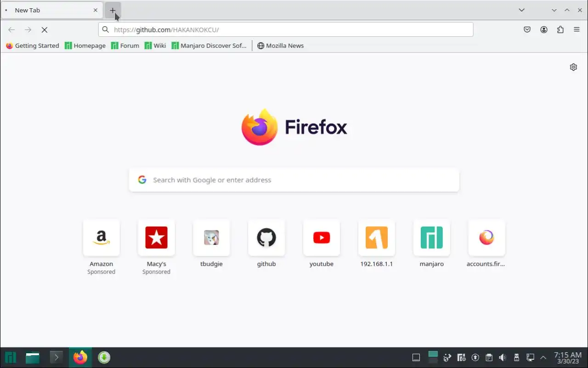The width and height of the screenshot is (588, 368).
Task: Open Manjaro Discover Software bookmark
Action: click(209, 46)
